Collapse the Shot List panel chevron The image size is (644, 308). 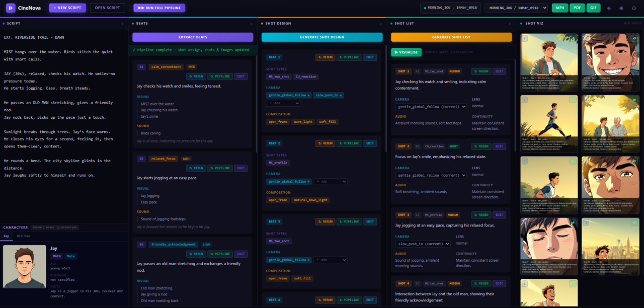coord(510,24)
